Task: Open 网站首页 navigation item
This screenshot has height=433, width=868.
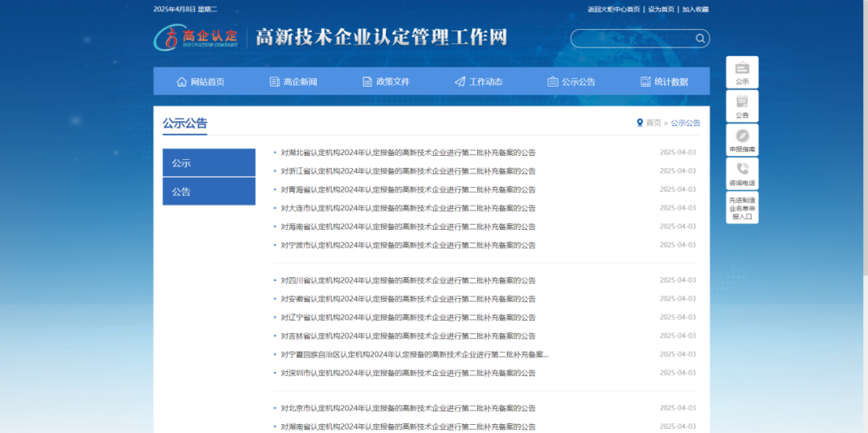Action: (x=200, y=82)
